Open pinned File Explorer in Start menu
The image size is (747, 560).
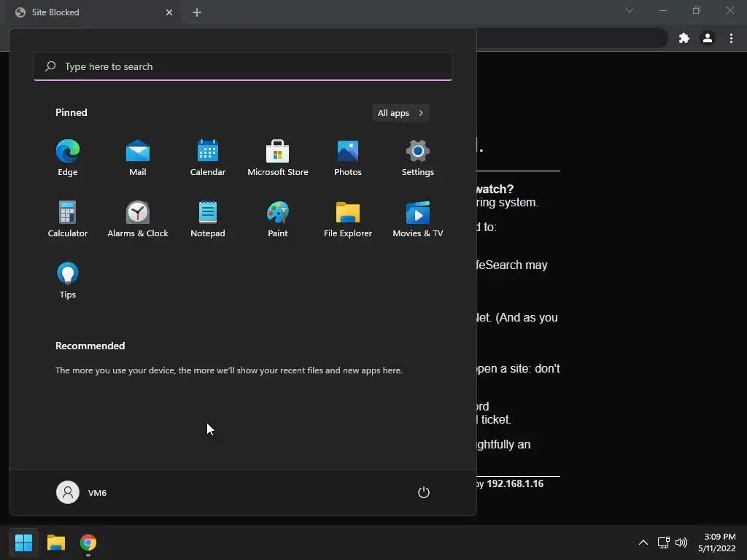pyautogui.click(x=348, y=219)
